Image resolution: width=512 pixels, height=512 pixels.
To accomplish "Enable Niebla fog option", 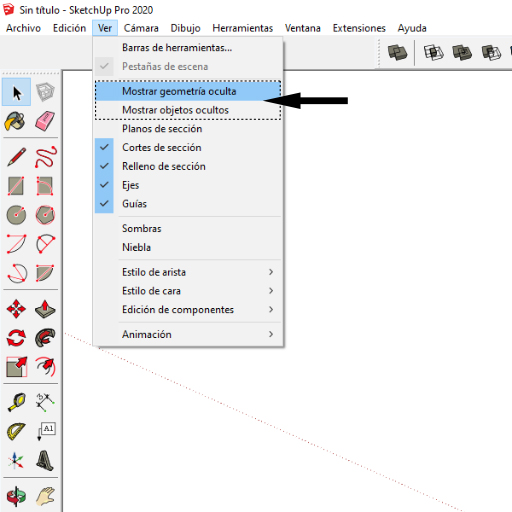I will [x=188, y=247].
